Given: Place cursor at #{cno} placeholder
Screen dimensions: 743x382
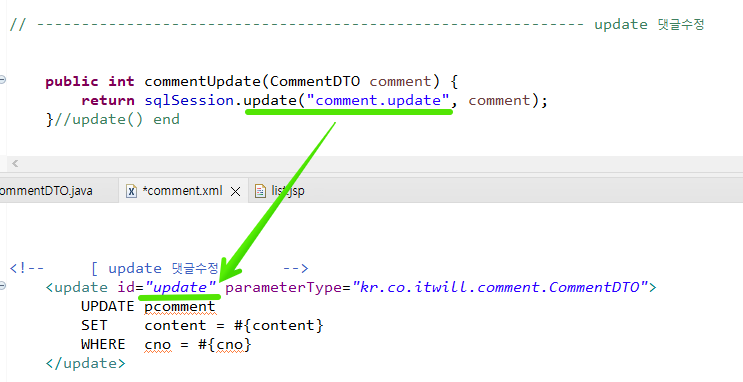Looking at the screenshot, I should point(224,345).
